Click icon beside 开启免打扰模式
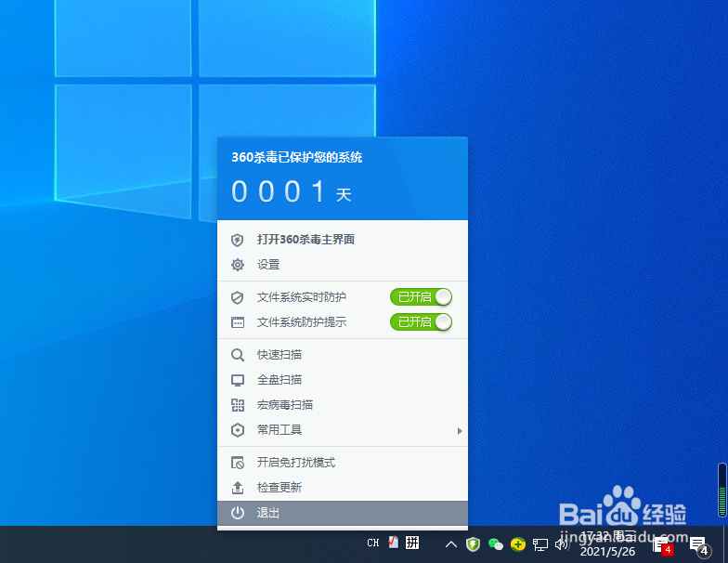The width and height of the screenshot is (728, 563). pyautogui.click(x=238, y=463)
